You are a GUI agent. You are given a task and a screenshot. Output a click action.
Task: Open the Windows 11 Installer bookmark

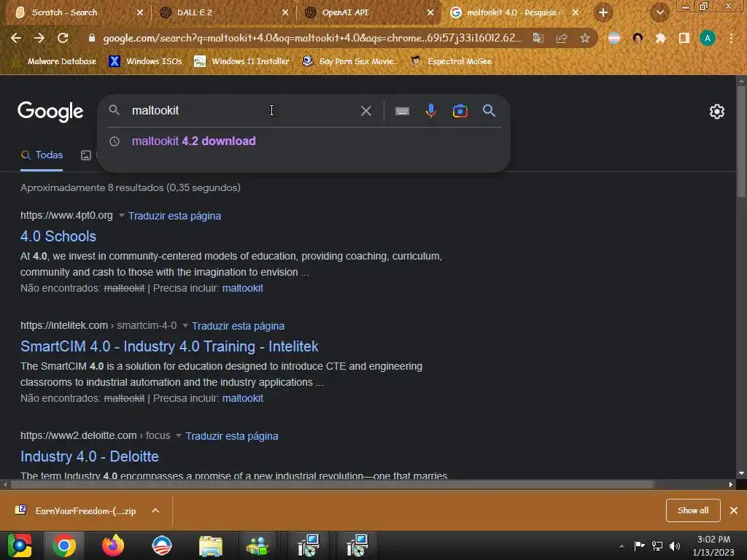point(242,61)
